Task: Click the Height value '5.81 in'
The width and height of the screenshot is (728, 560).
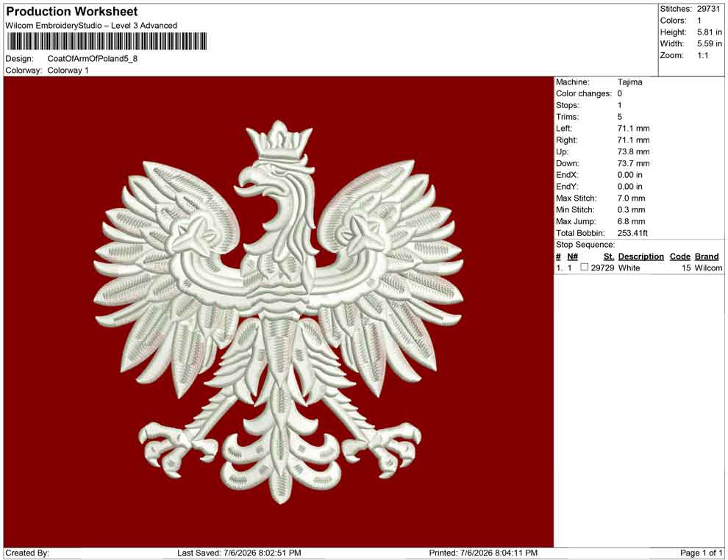Action: [x=710, y=32]
